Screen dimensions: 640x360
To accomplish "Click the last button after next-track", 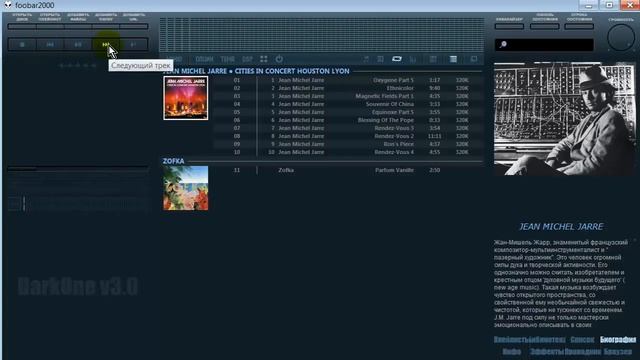I will (x=133, y=44).
